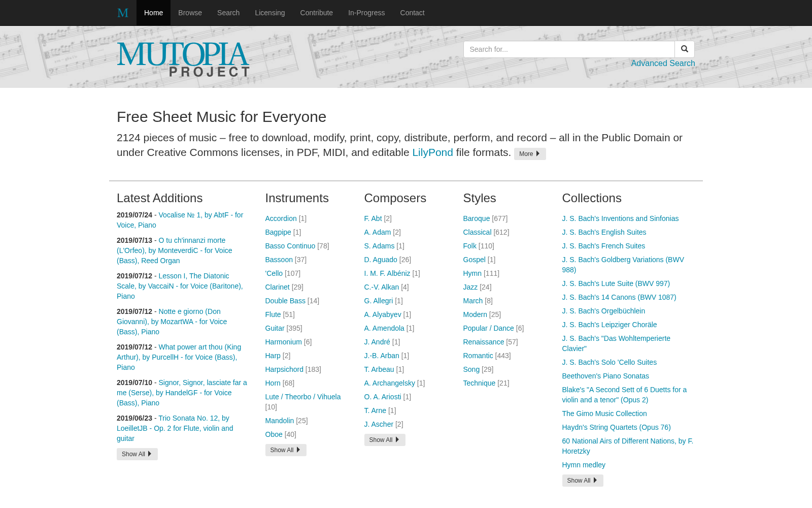Select the Technique style link
Screen dimensions: 812x508
(479, 383)
